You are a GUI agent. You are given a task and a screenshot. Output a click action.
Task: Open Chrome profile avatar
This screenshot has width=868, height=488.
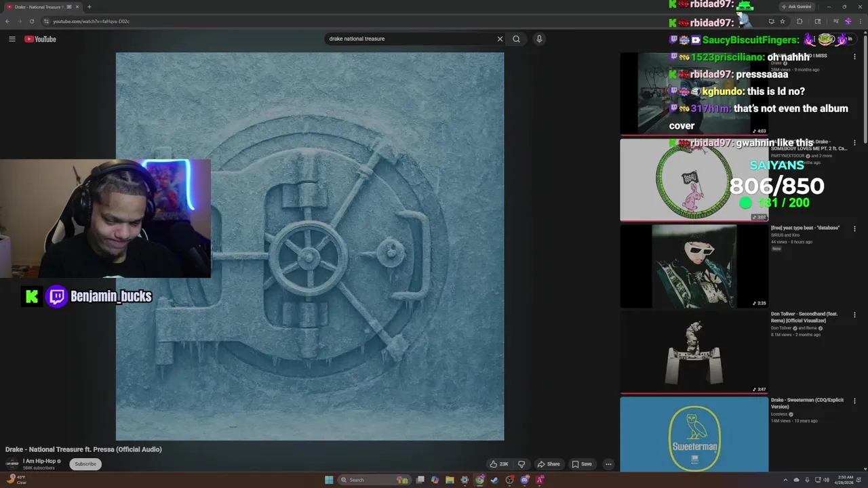pos(848,21)
